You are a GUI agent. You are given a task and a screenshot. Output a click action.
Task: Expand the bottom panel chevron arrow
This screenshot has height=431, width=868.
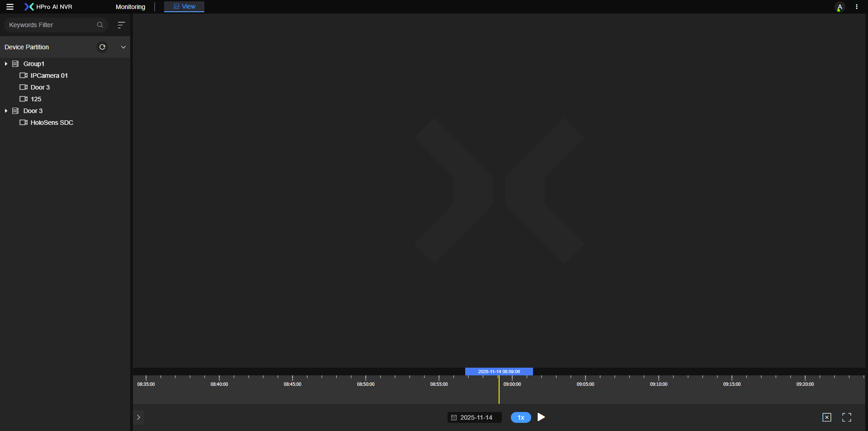[138, 417]
